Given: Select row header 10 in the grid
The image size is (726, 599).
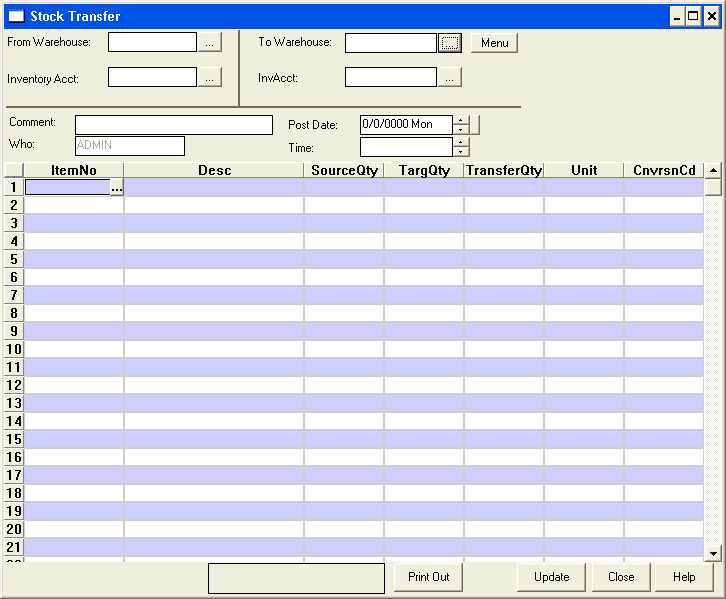Looking at the screenshot, I should (x=13, y=349).
